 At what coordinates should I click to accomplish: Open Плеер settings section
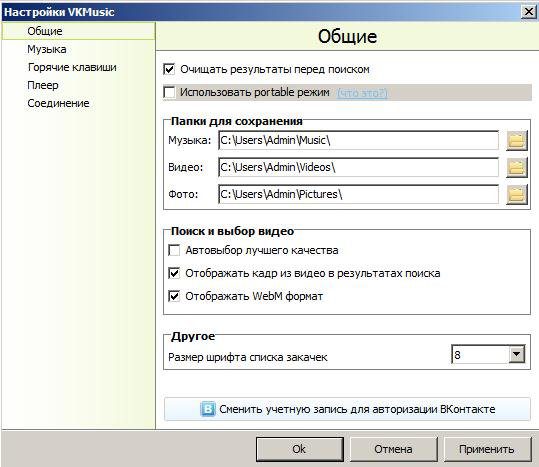pyautogui.click(x=43, y=85)
